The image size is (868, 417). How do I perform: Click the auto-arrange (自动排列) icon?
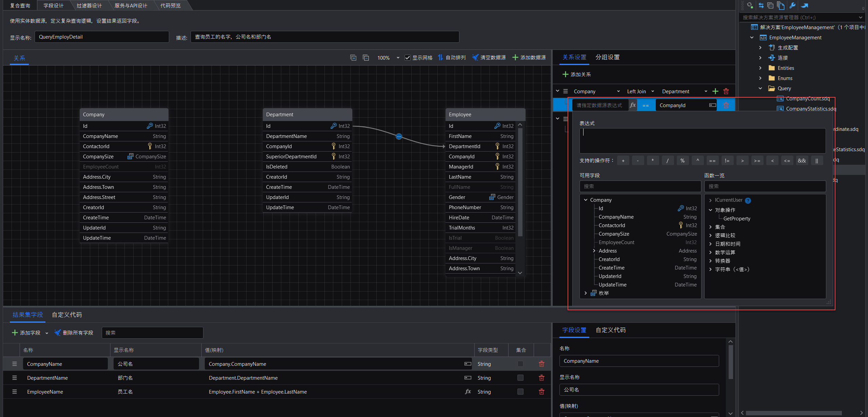440,58
